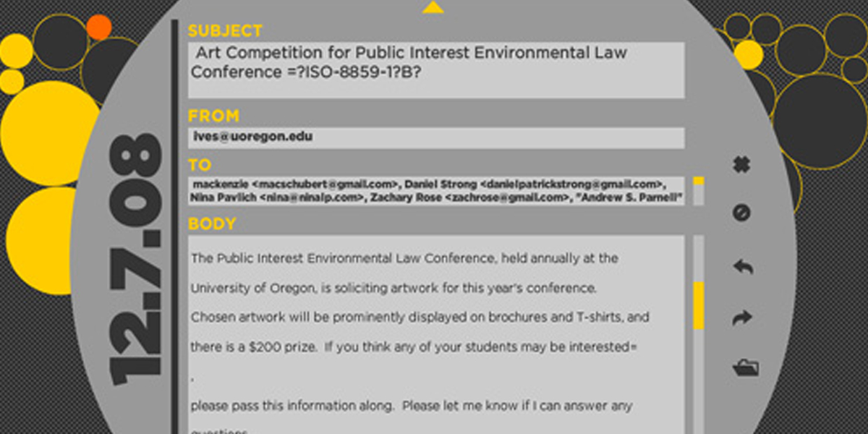Open the folder icon on right
This screenshot has height=434, width=868.
pos(745,367)
